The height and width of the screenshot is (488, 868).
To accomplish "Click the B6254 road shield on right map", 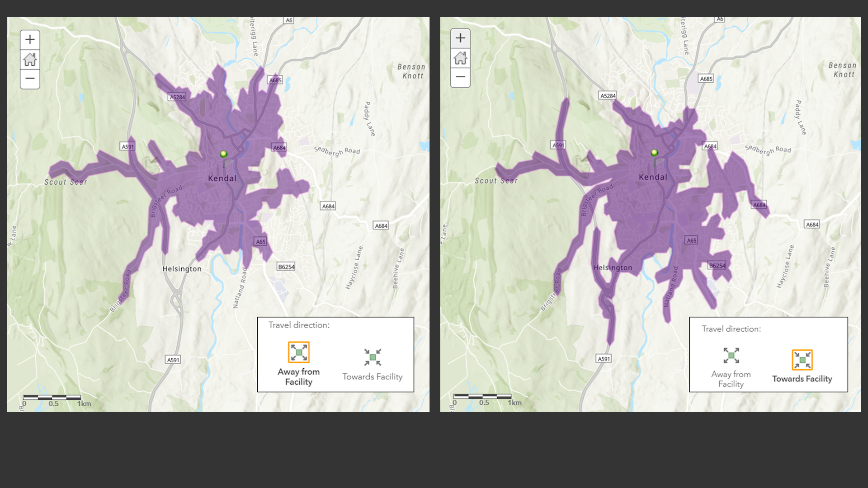I will click(x=717, y=266).
